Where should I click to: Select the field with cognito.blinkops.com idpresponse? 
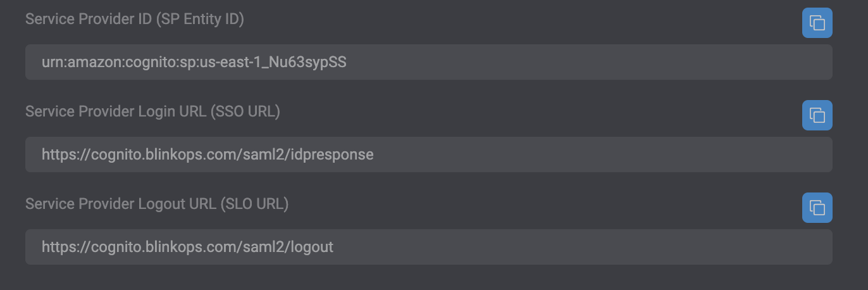[x=428, y=154]
